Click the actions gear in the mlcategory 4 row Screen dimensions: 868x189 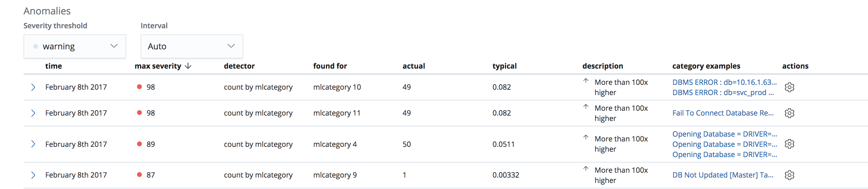coord(790,144)
